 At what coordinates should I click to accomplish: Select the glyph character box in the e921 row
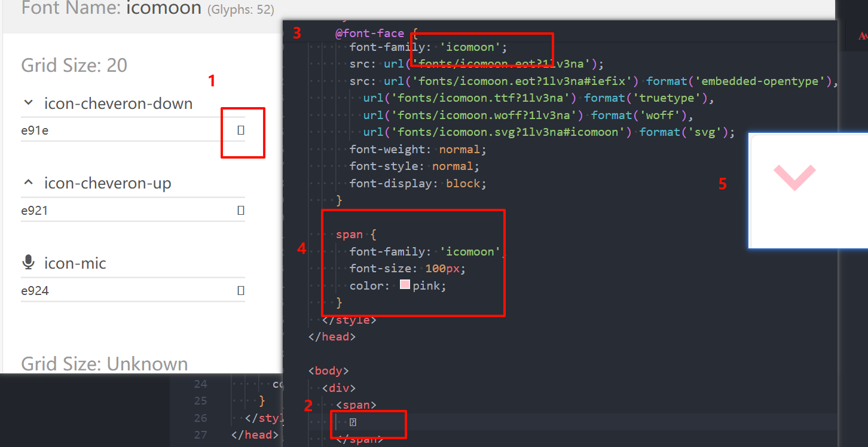click(x=241, y=210)
